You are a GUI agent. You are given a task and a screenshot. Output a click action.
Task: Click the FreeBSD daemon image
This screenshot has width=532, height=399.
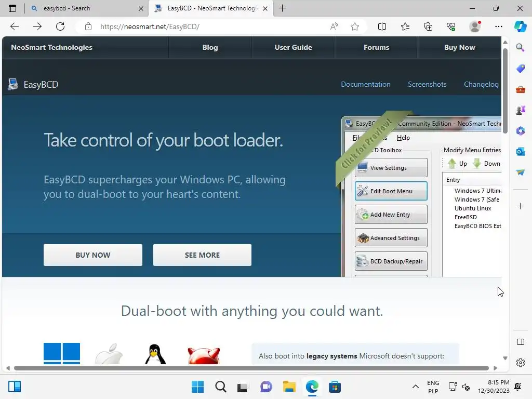204,355
